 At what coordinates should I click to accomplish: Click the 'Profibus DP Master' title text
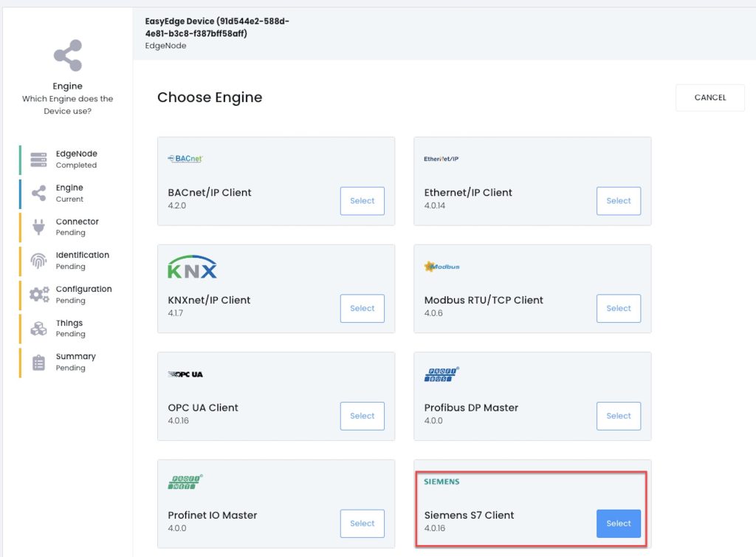coord(471,408)
